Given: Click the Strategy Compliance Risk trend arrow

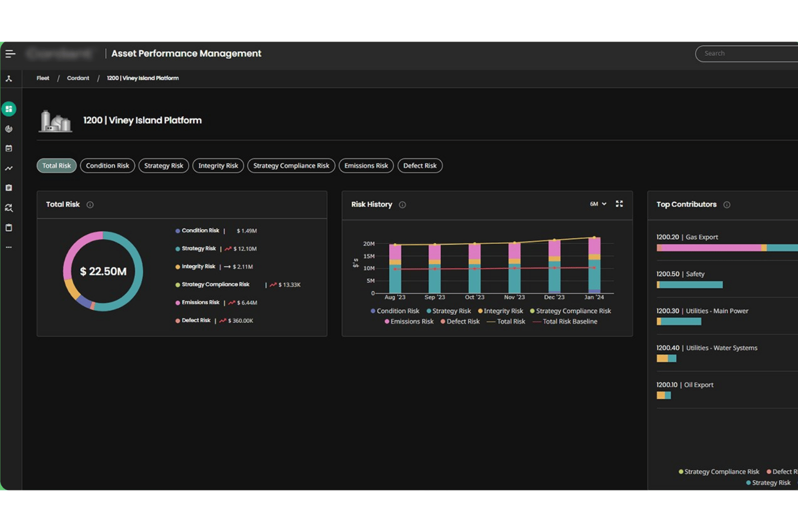Looking at the screenshot, I should point(273,285).
